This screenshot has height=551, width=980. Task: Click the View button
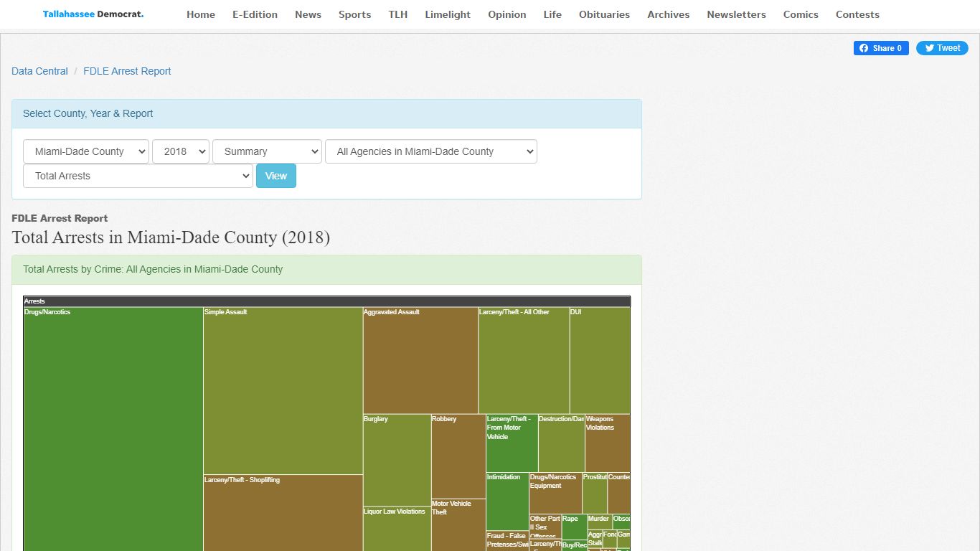click(x=276, y=176)
